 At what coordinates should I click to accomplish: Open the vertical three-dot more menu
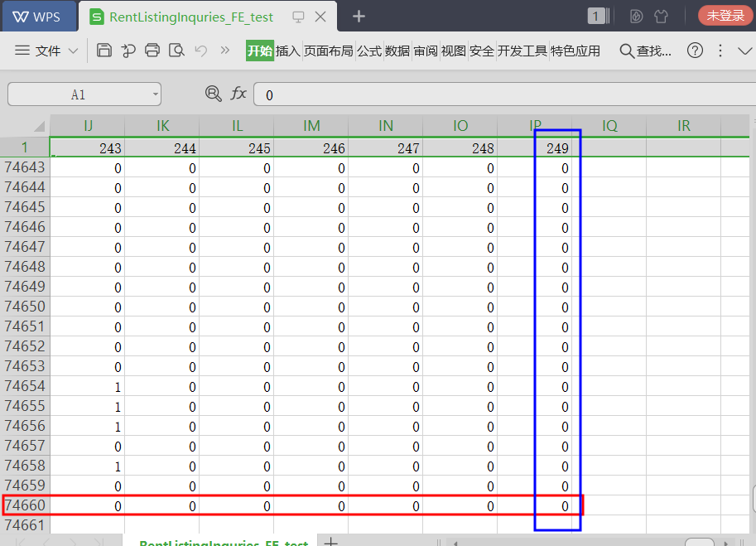pyautogui.click(x=720, y=51)
